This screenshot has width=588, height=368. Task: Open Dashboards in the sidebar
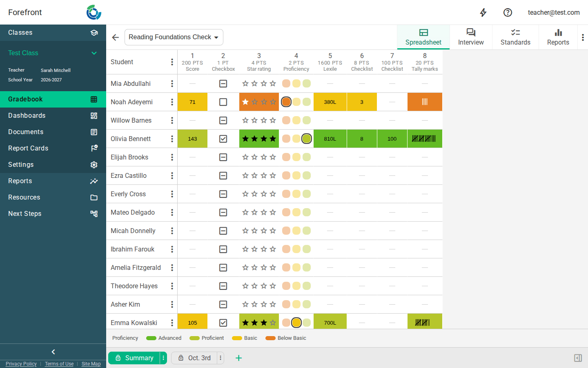pos(53,115)
